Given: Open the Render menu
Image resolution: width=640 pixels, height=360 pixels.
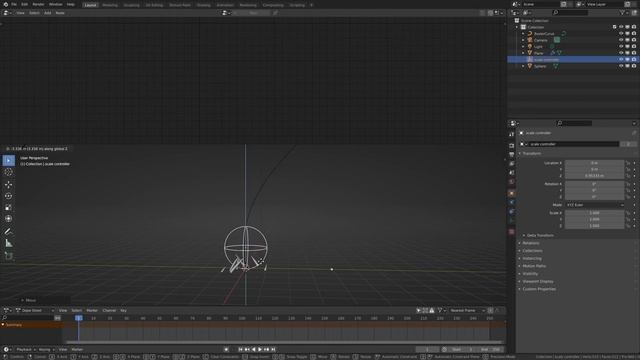Looking at the screenshot, I should pyautogui.click(x=38, y=4).
